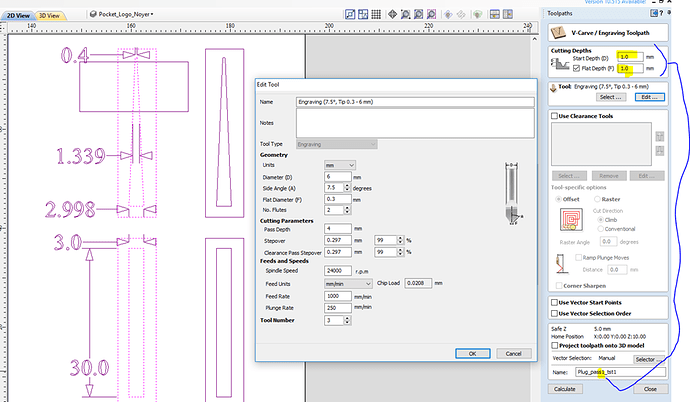Click the Spindle Speed input field
Viewport: 690px width, 402px height.
click(x=338, y=271)
